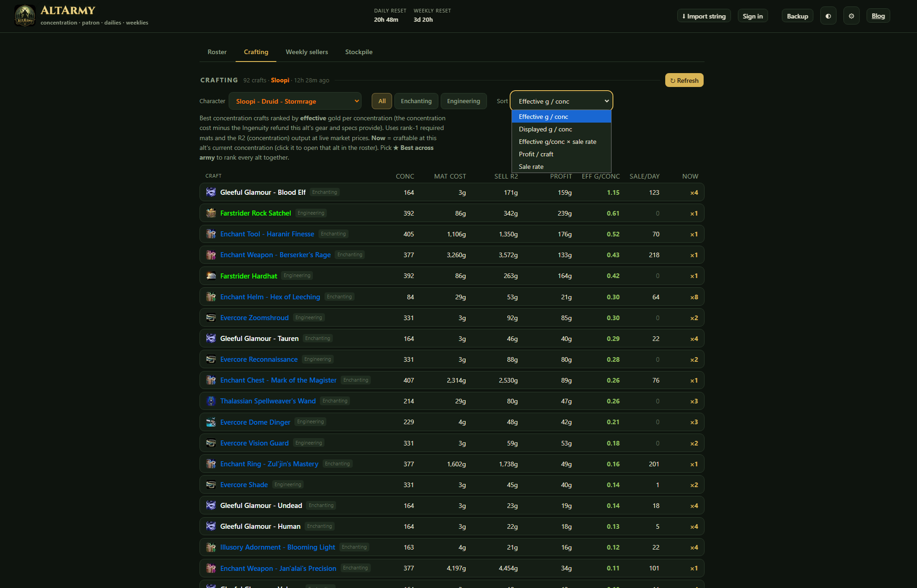Click the Farstrider Rock Satchel item icon
Screen dimensions: 917x588
[x=211, y=213]
